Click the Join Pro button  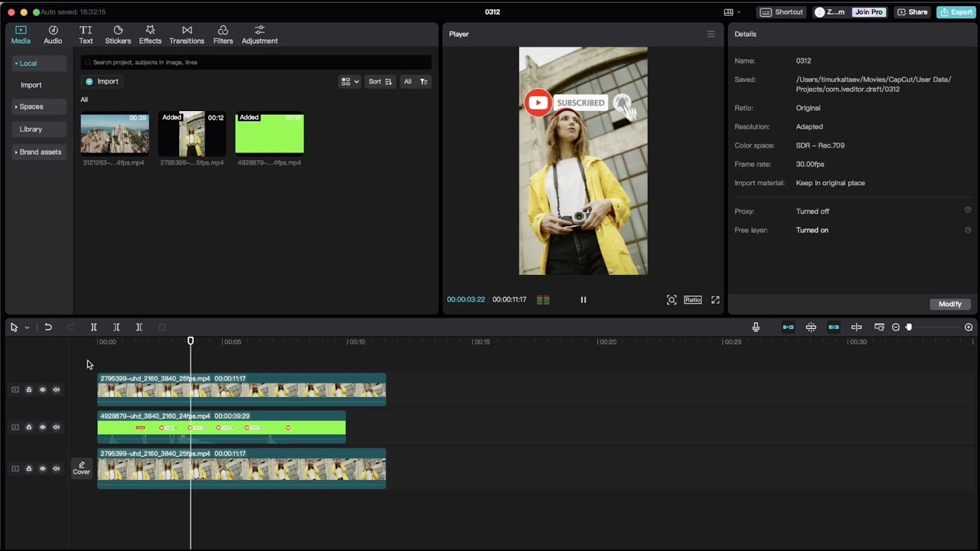pyautogui.click(x=869, y=12)
